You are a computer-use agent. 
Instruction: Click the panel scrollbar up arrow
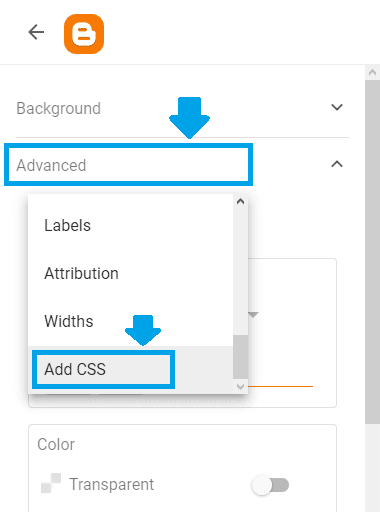372,72
